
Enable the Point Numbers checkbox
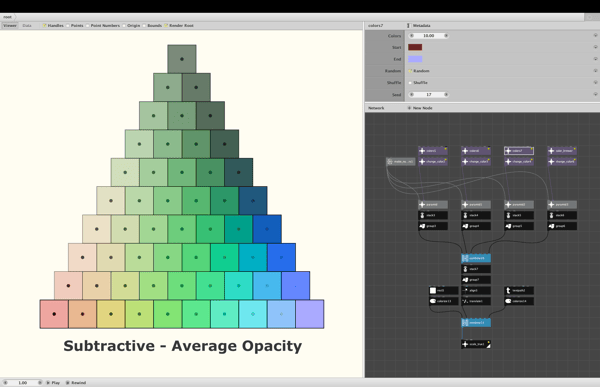click(x=87, y=26)
